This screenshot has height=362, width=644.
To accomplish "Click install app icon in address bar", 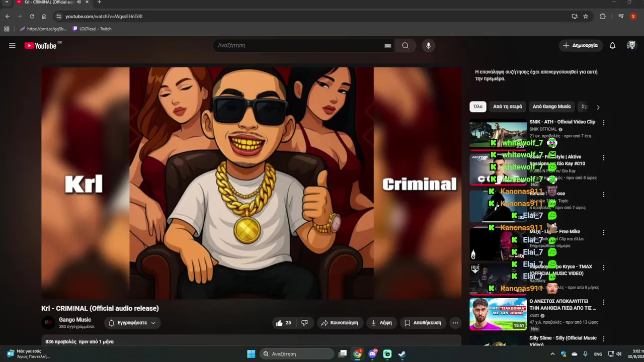I will (575, 16).
